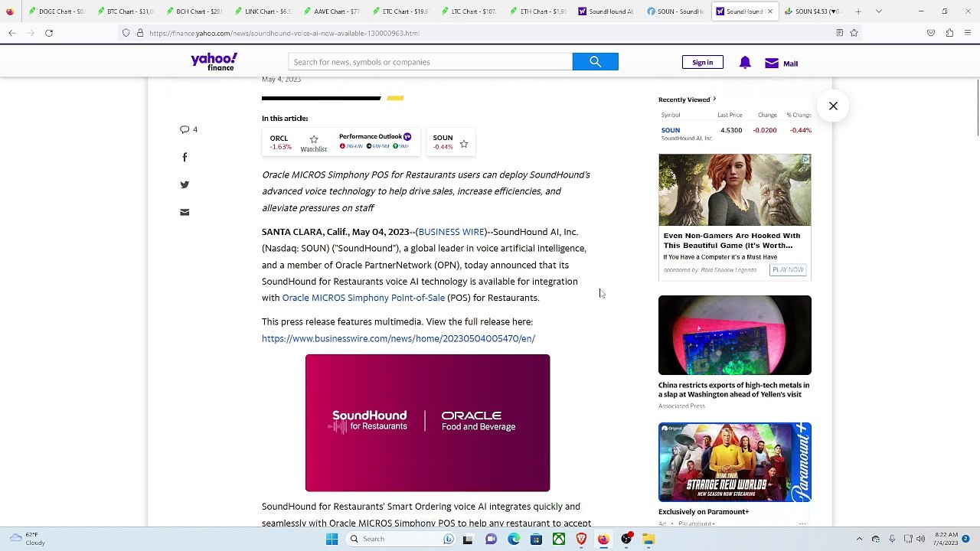Open Oracle MICROS Symphony Point-of-Sale link

click(363, 298)
